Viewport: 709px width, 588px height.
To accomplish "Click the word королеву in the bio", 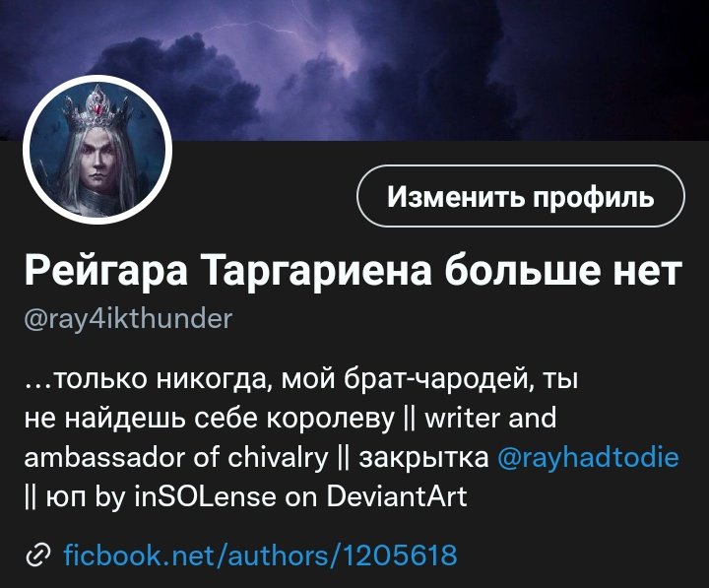I will point(331,419).
